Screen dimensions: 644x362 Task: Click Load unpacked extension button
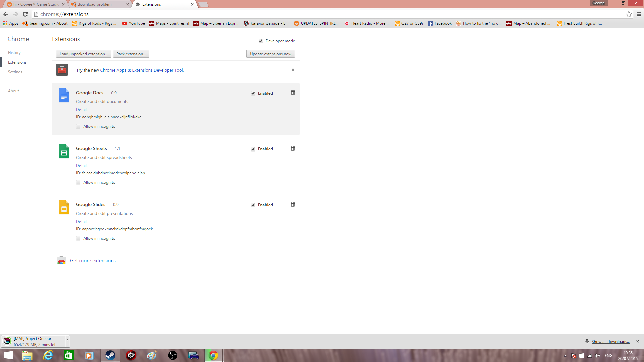(84, 54)
